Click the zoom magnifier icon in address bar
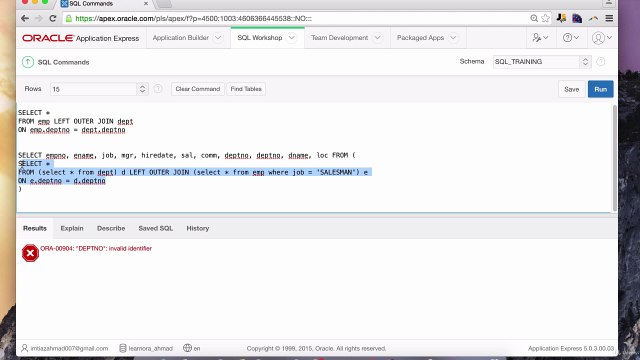 point(534,18)
